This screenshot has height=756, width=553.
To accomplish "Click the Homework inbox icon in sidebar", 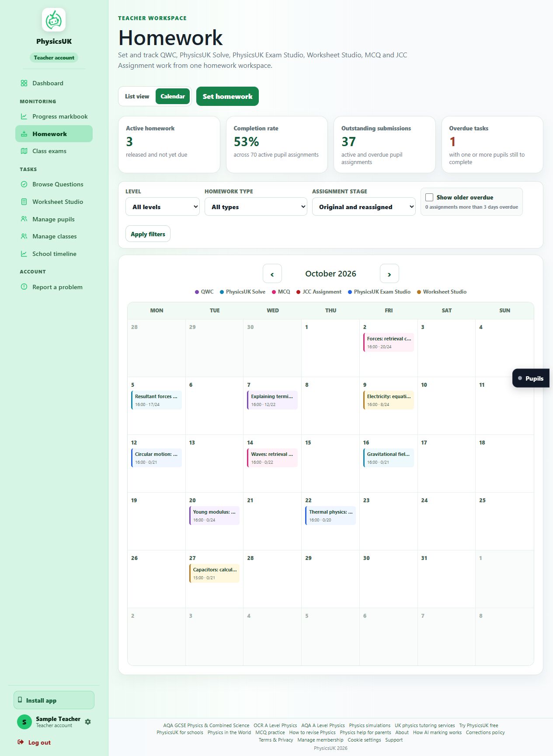I will (x=24, y=134).
